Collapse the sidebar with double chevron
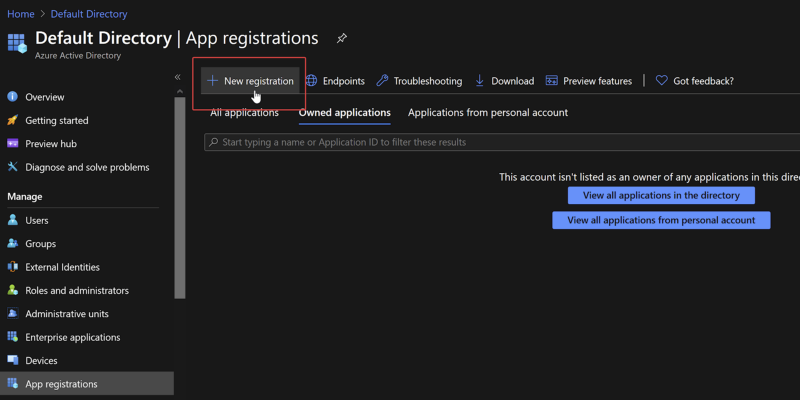This screenshot has width=800, height=400. [178, 77]
